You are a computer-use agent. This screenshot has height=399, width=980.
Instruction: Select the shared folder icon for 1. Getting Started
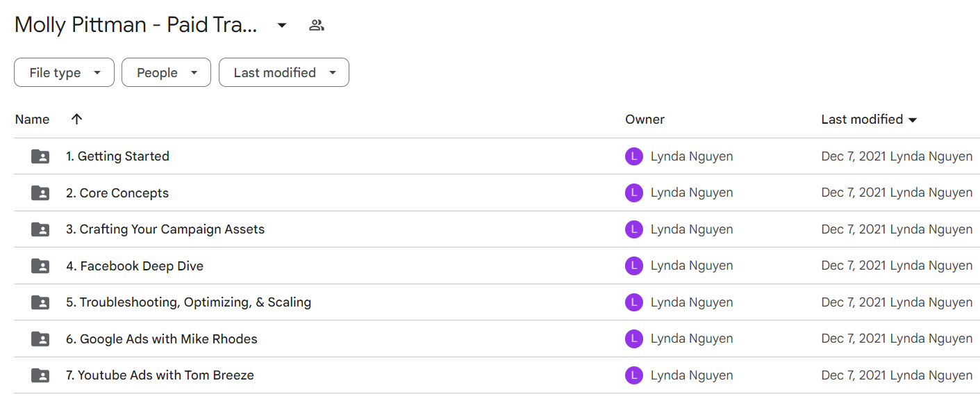point(41,156)
